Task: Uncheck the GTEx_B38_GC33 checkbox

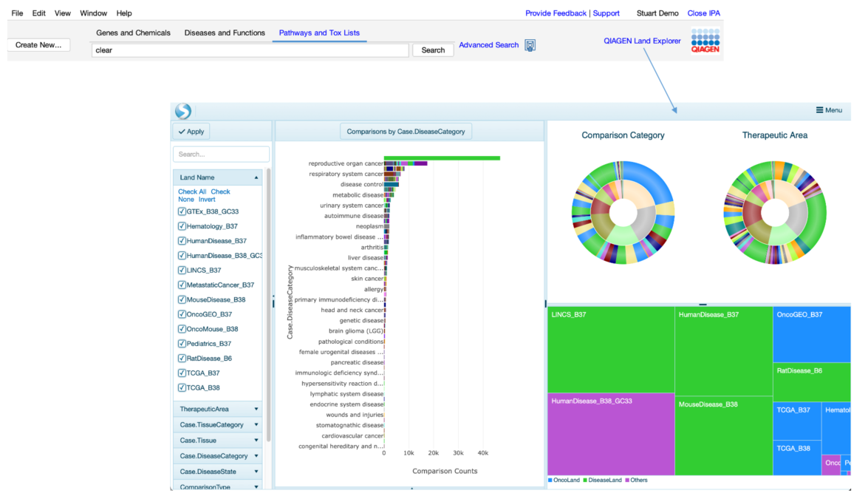Action: pos(182,211)
